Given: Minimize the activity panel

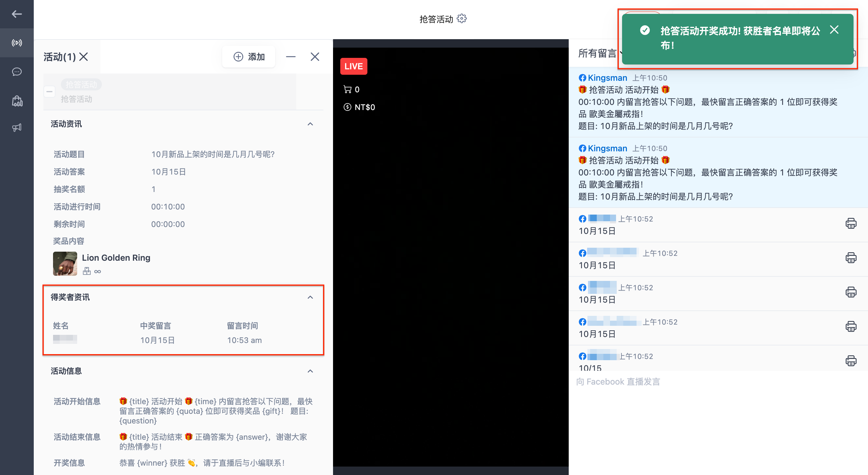Looking at the screenshot, I should click(291, 57).
